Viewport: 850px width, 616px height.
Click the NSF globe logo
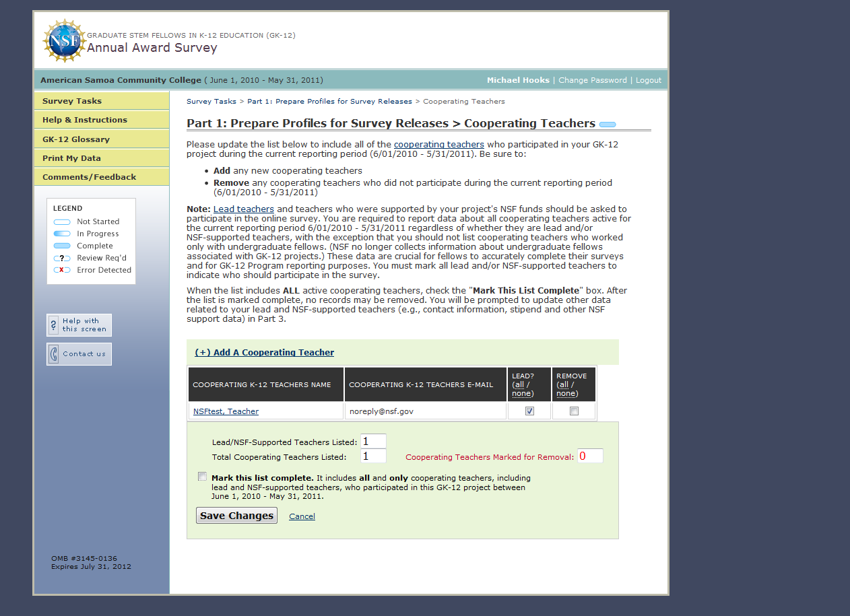click(64, 41)
